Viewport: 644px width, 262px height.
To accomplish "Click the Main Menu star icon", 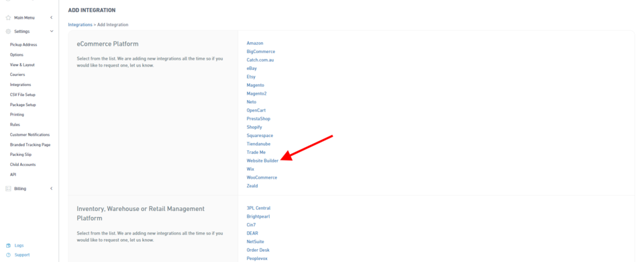I will pos(8,17).
